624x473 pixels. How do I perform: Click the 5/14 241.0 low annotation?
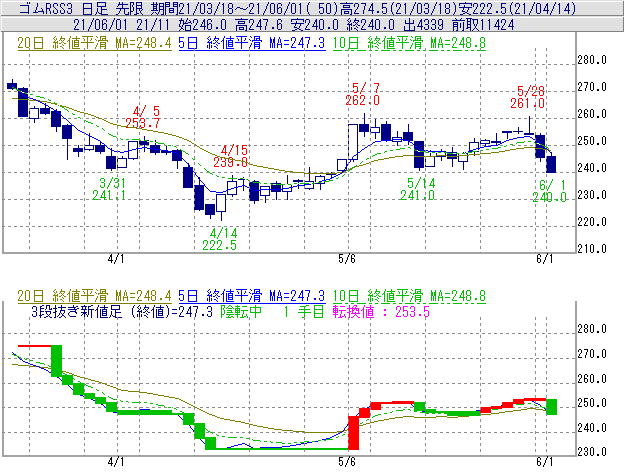417,189
